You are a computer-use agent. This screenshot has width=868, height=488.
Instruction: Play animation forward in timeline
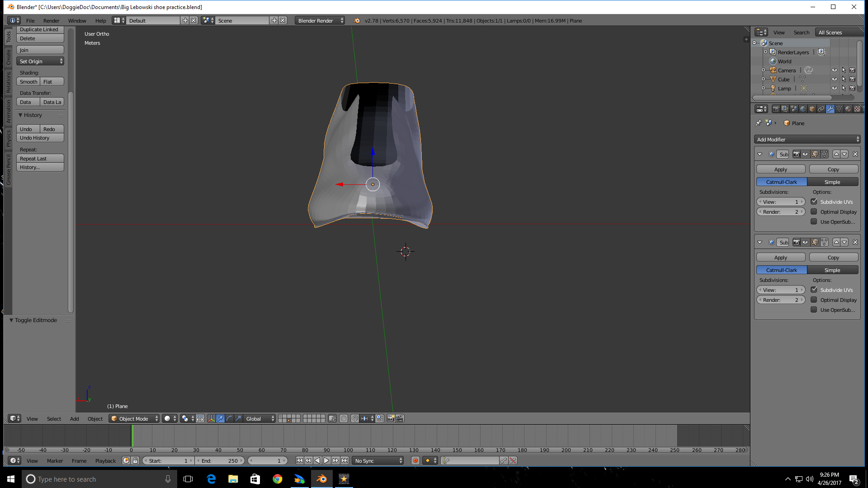tap(326, 460)
